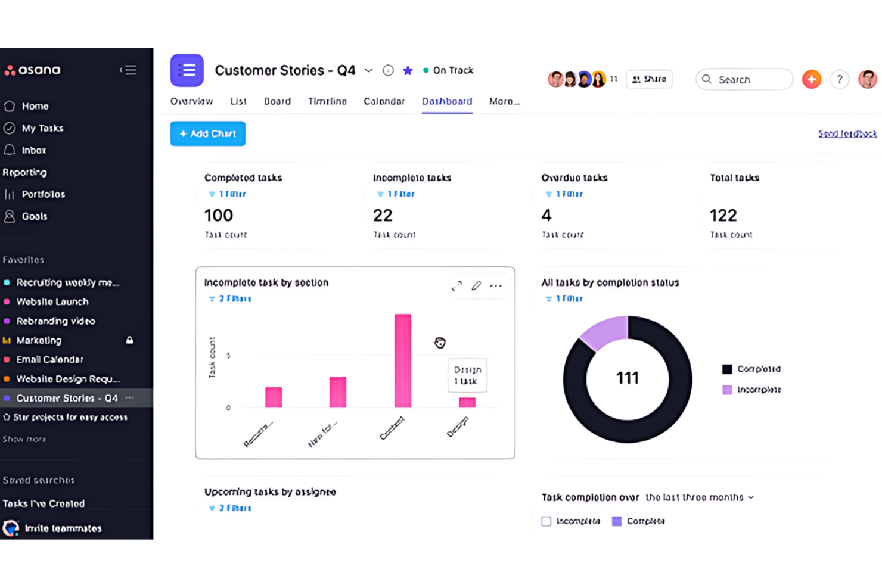Unstar the Customer Stories project star icon
This screenshot has width=882, height=588.
point(408,70)
